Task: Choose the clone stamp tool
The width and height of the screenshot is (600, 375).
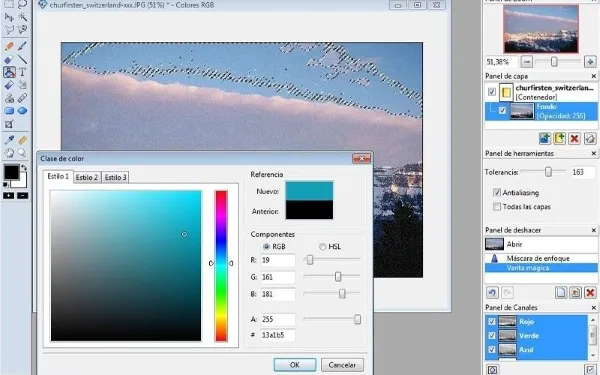Action: pyautogui.click(x=9, y=98)
